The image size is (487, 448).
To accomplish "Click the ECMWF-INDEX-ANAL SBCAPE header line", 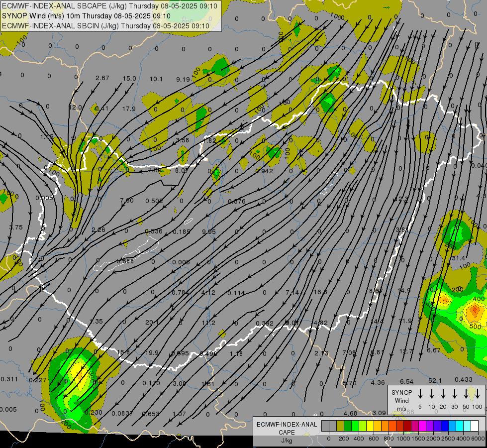I will (109, 6).
